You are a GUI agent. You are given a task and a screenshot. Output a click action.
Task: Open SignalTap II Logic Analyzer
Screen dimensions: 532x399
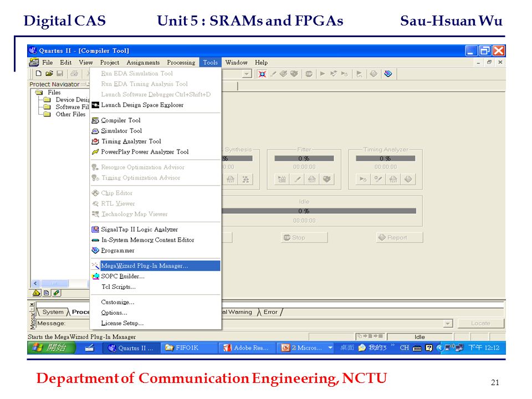156,229
